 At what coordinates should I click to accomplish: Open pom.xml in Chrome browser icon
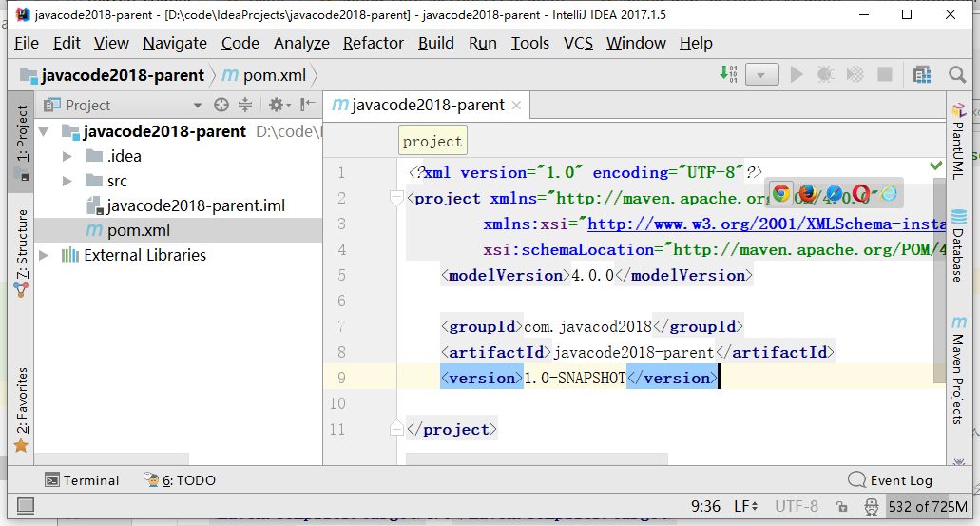781,193
